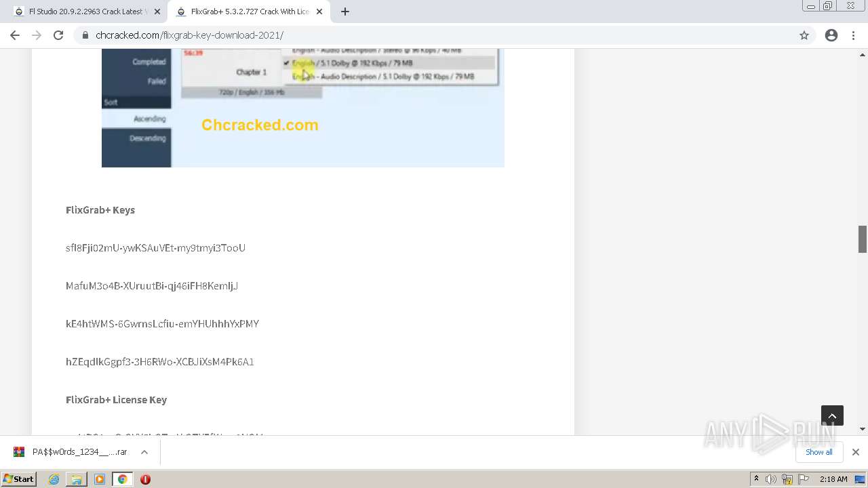Expand the download item options chevron

click(x=144, y=452)
